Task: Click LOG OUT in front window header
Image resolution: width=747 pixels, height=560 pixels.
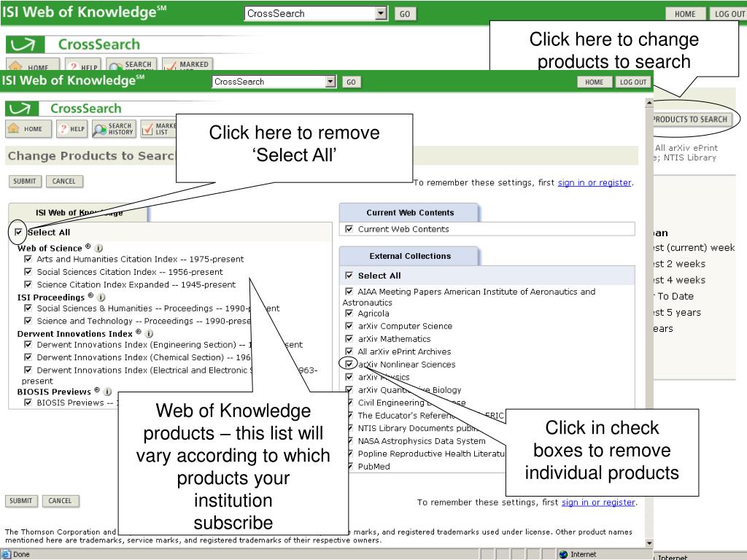Action: 633,82
